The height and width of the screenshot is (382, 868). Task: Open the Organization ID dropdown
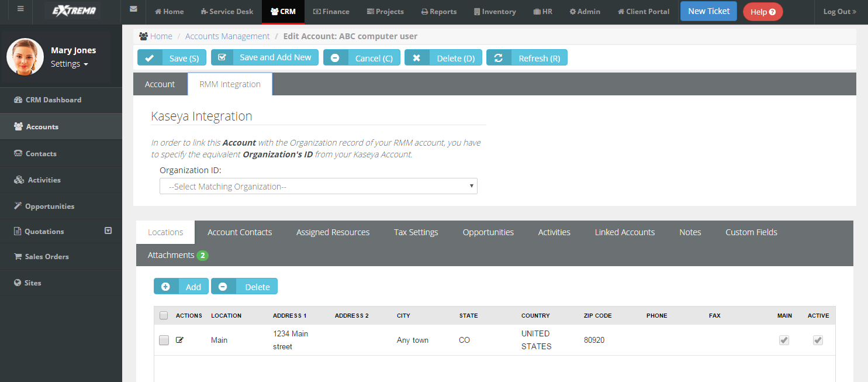click(319, 186)
